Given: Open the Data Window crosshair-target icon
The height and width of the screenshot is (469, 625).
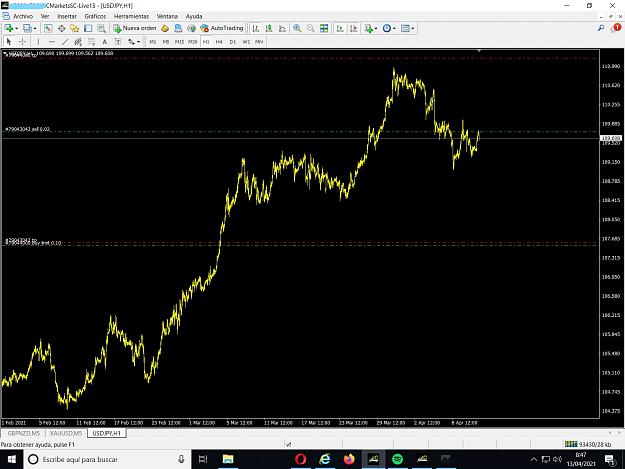Looking at the screenshot, I should click(x=61, y=28).
